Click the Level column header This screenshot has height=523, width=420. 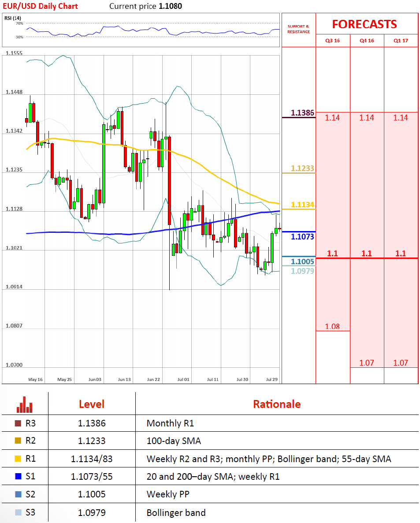92,404
